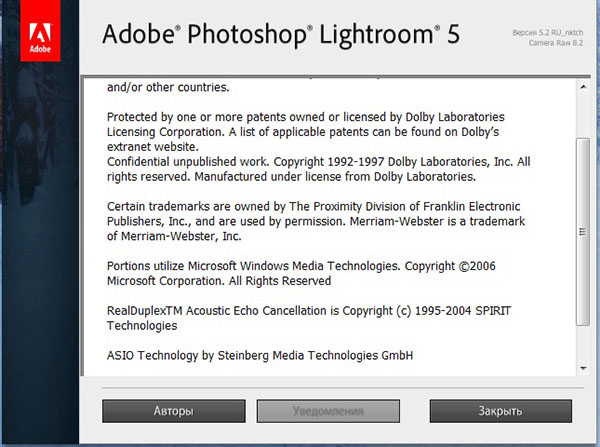Click scrollbar track below the thumb

583,345
